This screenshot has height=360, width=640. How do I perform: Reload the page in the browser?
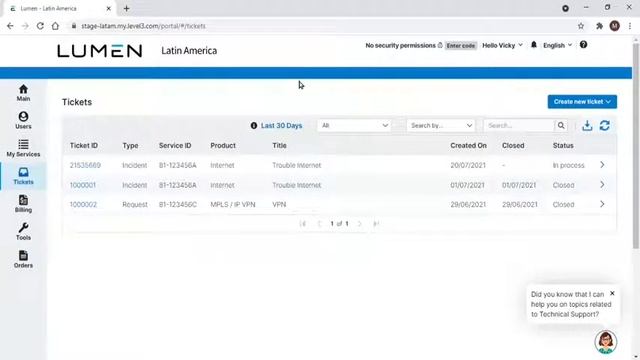tap(40, 26)
